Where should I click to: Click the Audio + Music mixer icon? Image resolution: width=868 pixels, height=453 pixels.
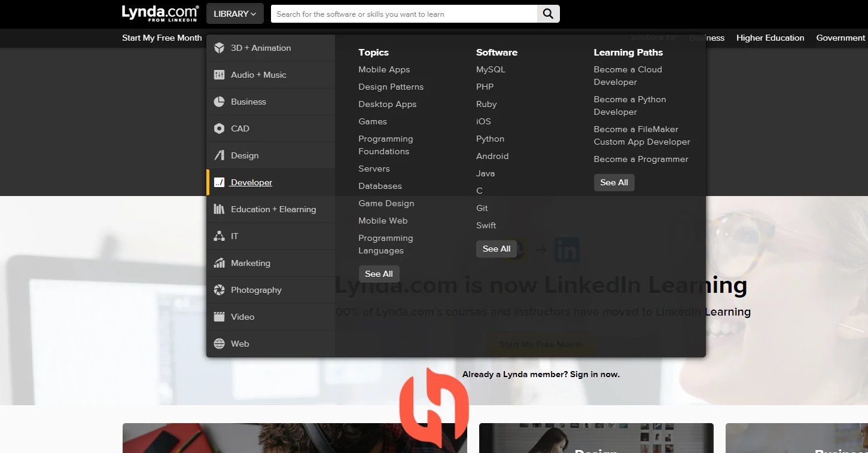[x=220, y=75]
